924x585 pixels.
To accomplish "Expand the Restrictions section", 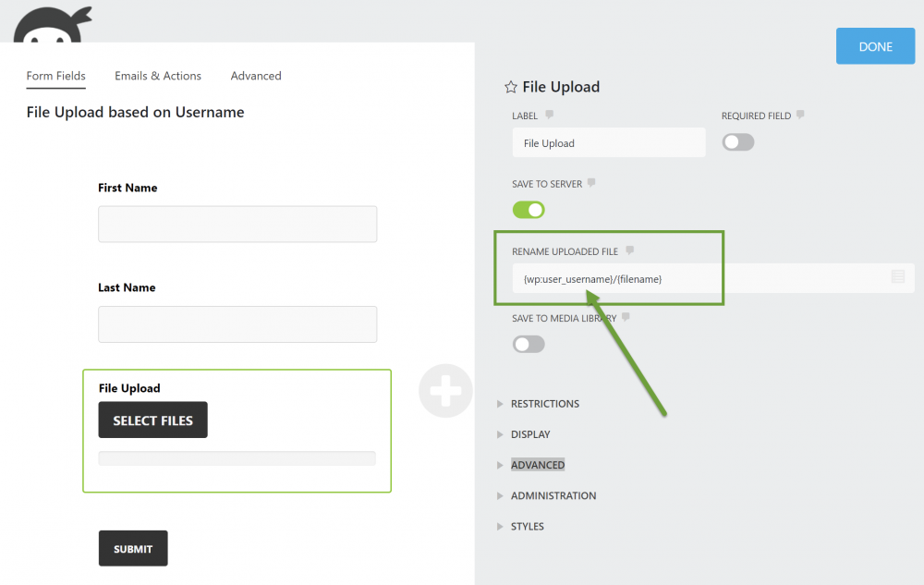I will (544, 404).
